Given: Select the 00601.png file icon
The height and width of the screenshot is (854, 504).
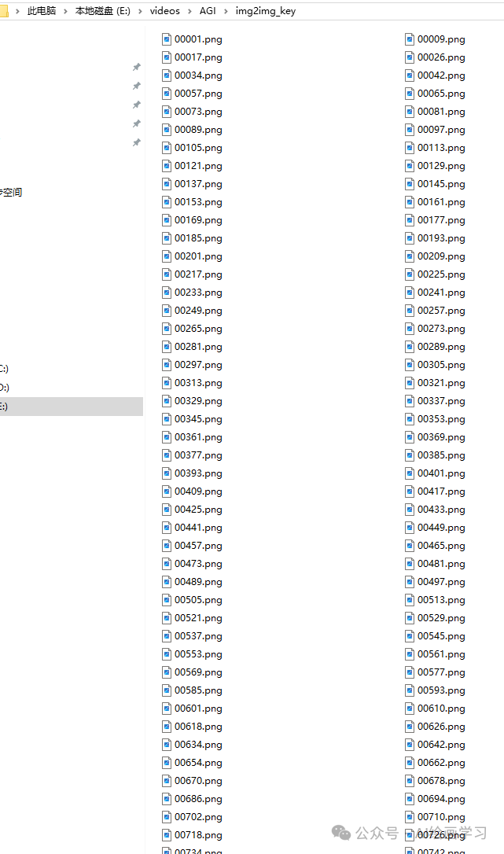Looking at the screenshot, I should [x=167, y=708].
